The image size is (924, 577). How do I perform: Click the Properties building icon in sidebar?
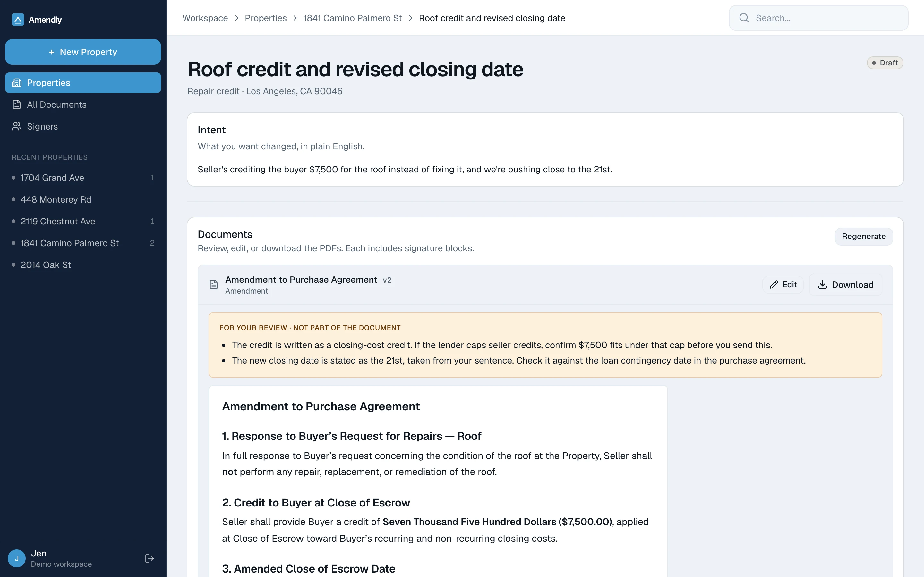tap(17, 83)
